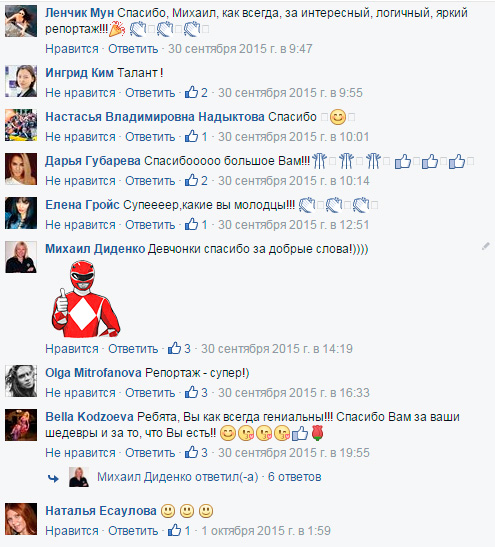
Task: Click the timestamp 30 сентября 2015 г. в 9:47
Action: coord(240,48)
